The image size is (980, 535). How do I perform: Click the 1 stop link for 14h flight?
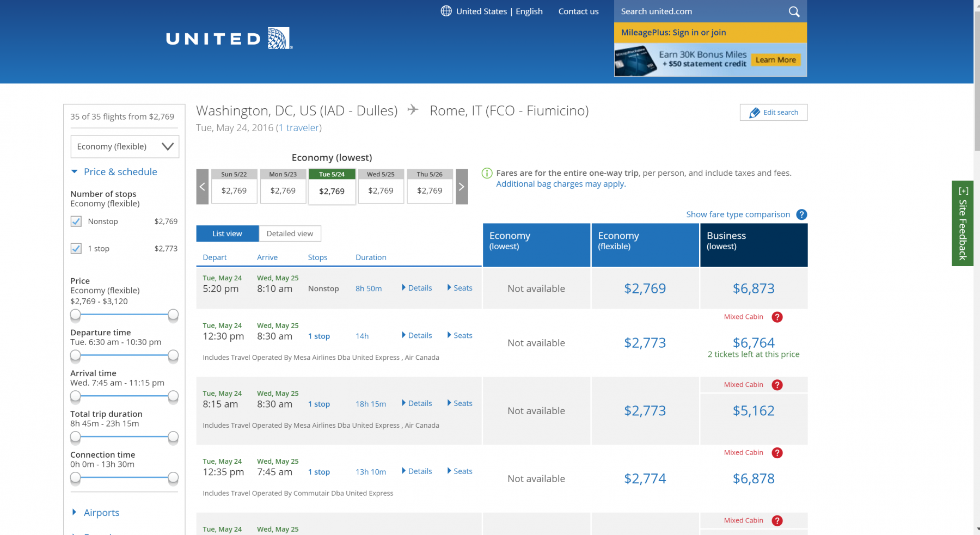319,336
